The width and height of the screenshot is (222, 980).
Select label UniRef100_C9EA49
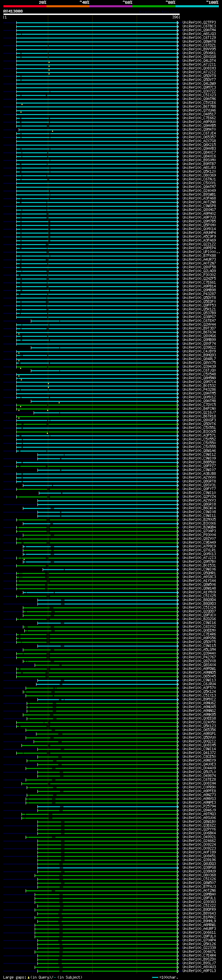coord(199,543)
